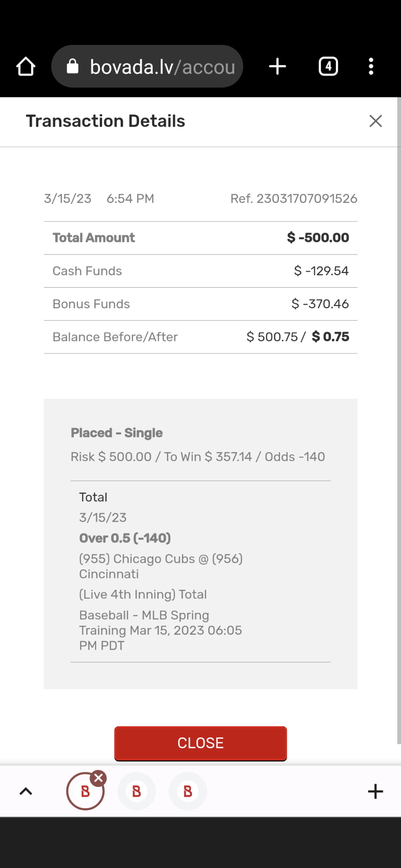
Task: Close the active Bovada tab via X badge
Action: pos(98,779)
